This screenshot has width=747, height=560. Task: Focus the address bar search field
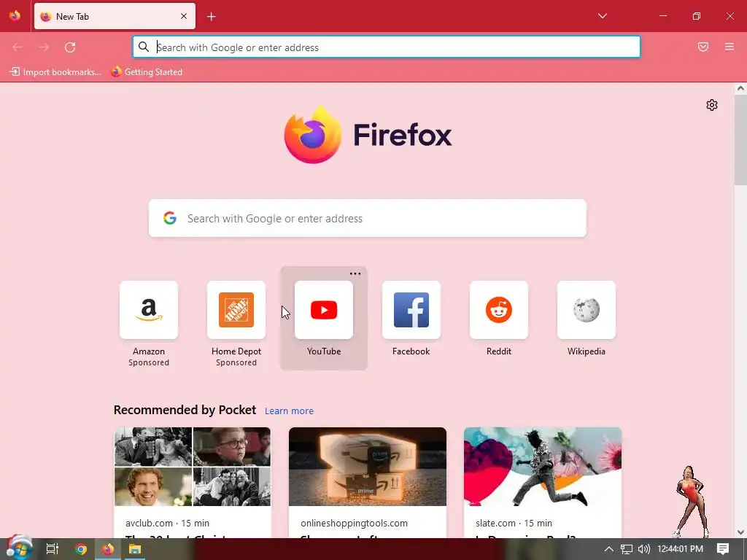point(387,47)
